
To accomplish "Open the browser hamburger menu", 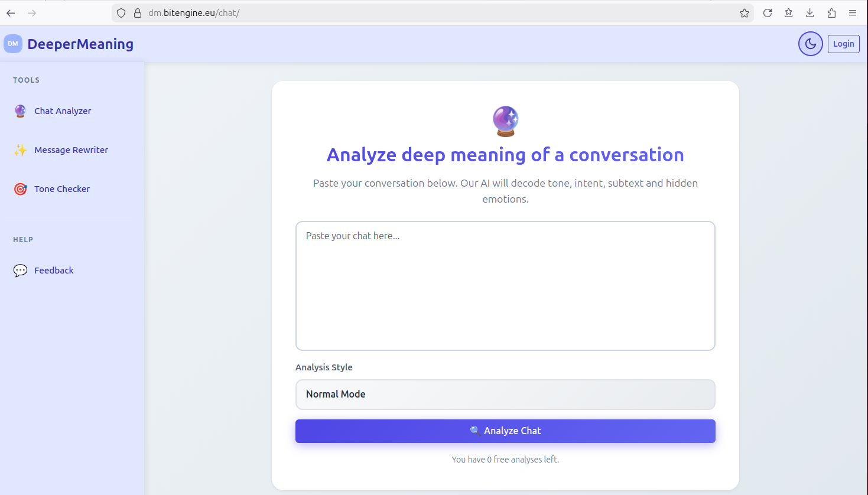I will [x=853, y=12].
